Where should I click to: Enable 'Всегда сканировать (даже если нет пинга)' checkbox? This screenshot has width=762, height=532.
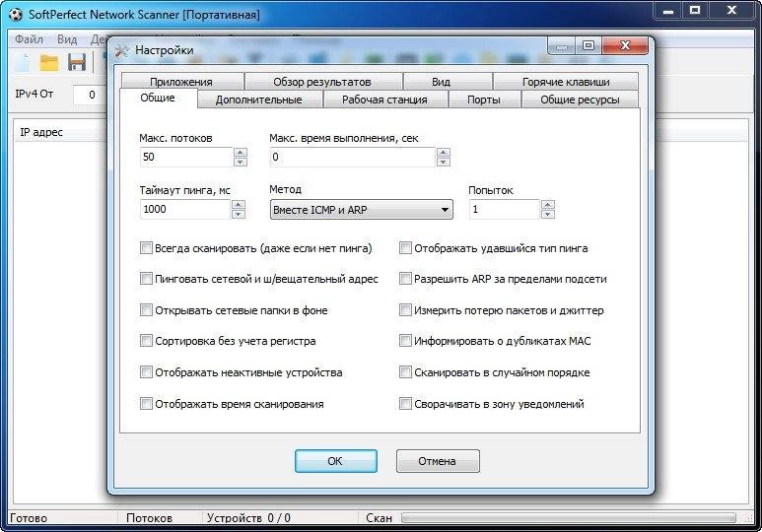pyautogui.click(x=146, y=248)
